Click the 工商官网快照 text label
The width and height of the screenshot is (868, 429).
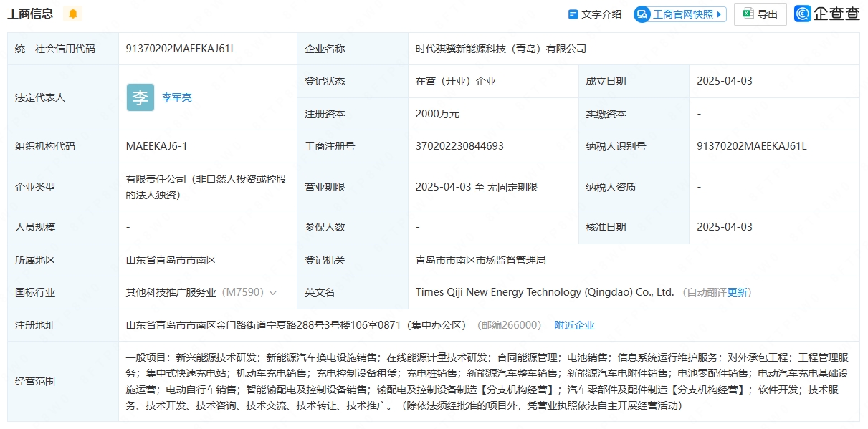(x=682, y=14)
